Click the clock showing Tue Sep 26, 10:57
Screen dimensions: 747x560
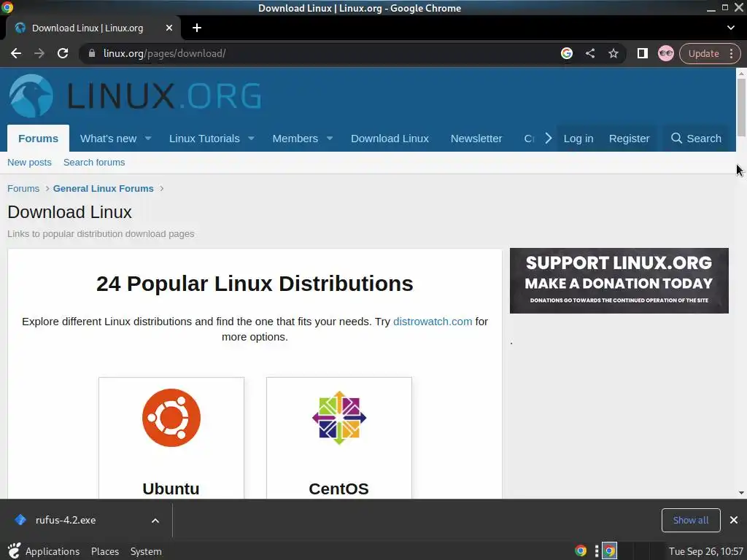(705, 551)
